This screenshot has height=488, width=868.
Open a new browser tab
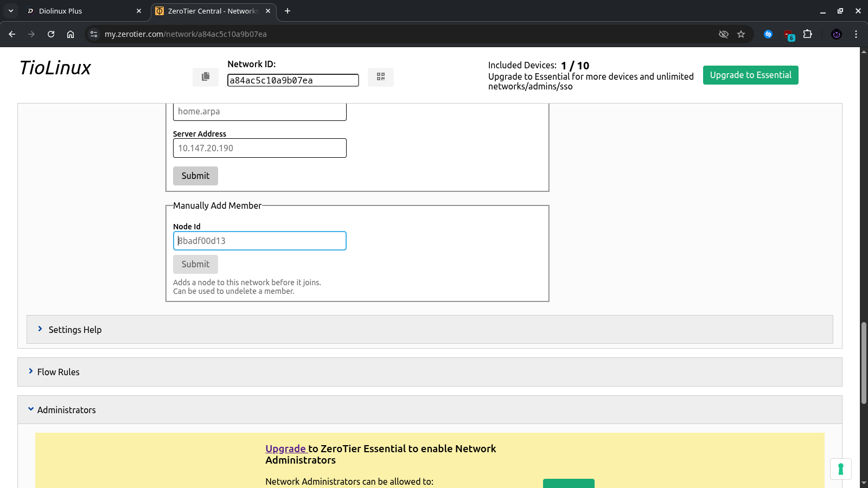(x=288, y=11)
